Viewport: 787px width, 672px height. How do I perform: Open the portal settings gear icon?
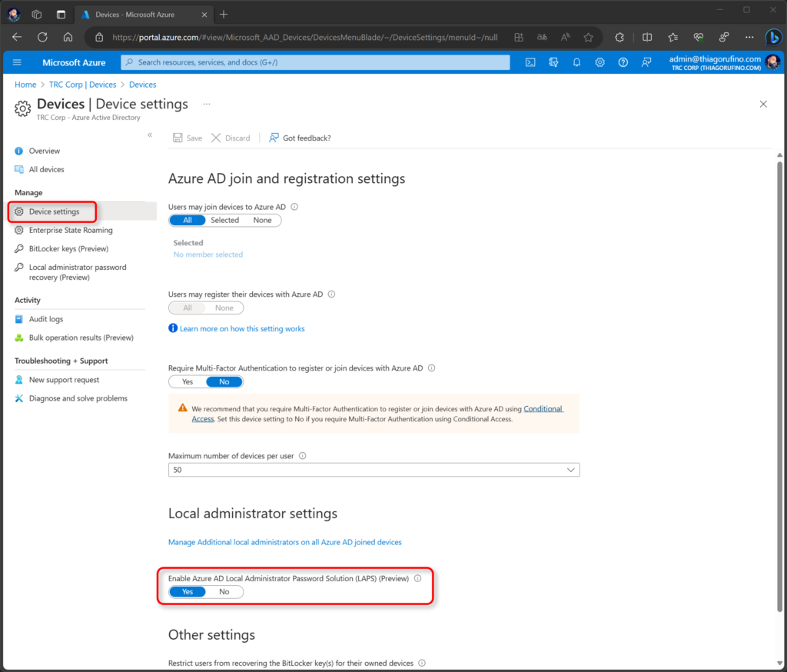[600, 62]
